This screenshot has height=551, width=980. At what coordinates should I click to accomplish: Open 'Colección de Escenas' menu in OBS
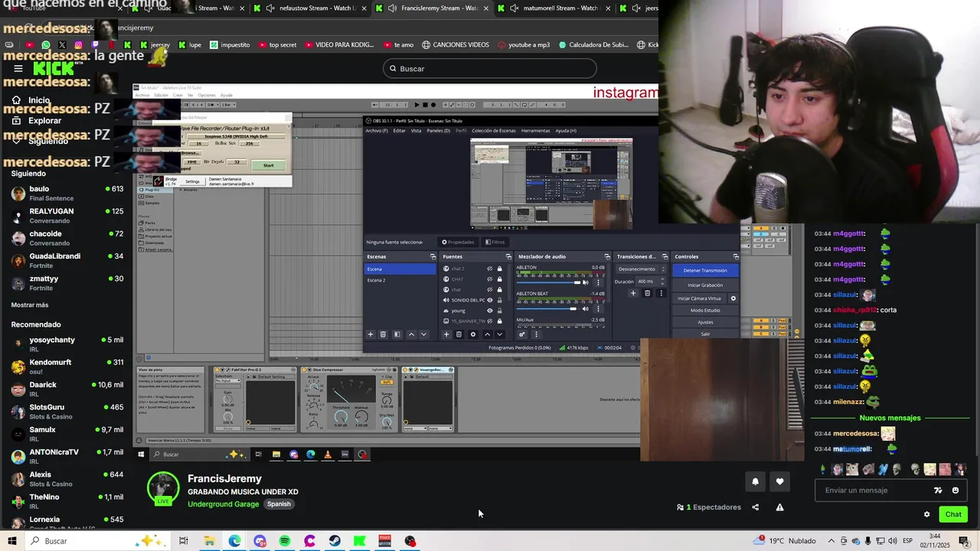pos(494,131)
